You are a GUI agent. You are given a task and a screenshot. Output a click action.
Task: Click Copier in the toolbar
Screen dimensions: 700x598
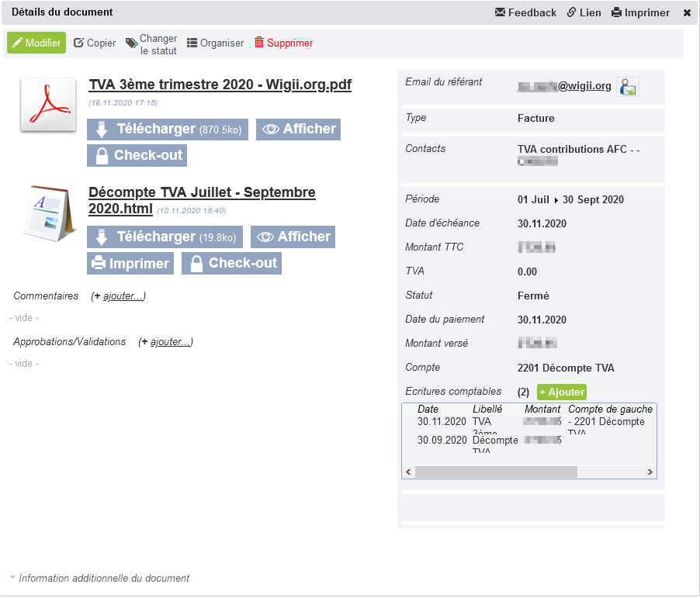[x=95, y=43]
